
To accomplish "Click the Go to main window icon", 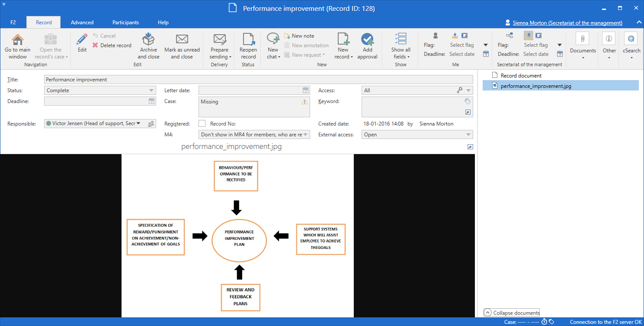I will click(18, 40).
